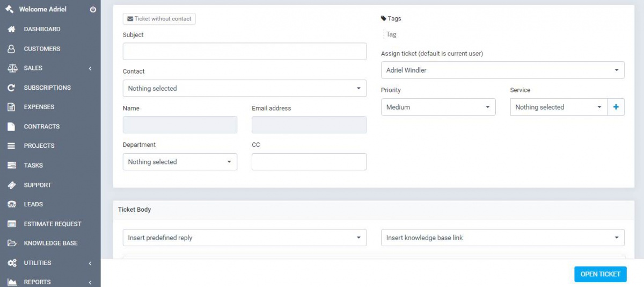
Task: Click the power logout icon
Action: click(93, 10)
